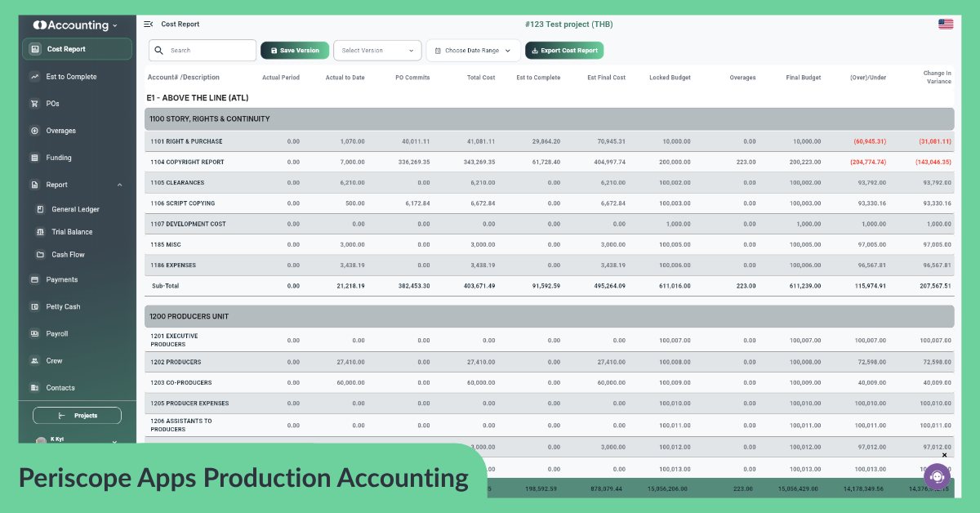Collapse the Report submenu in sidebar
The image size is (980, 513).
tap(119, 185)
